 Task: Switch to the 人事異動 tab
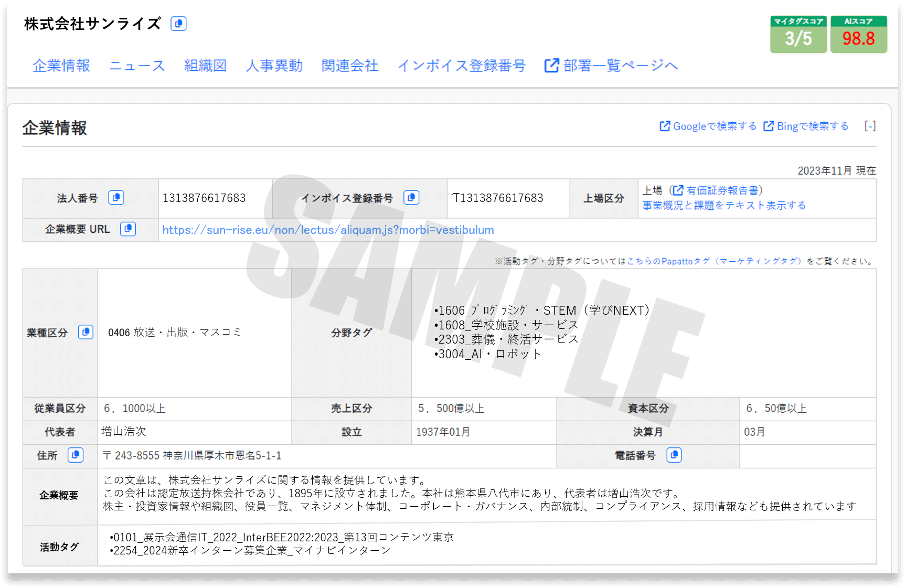point(274,66)
